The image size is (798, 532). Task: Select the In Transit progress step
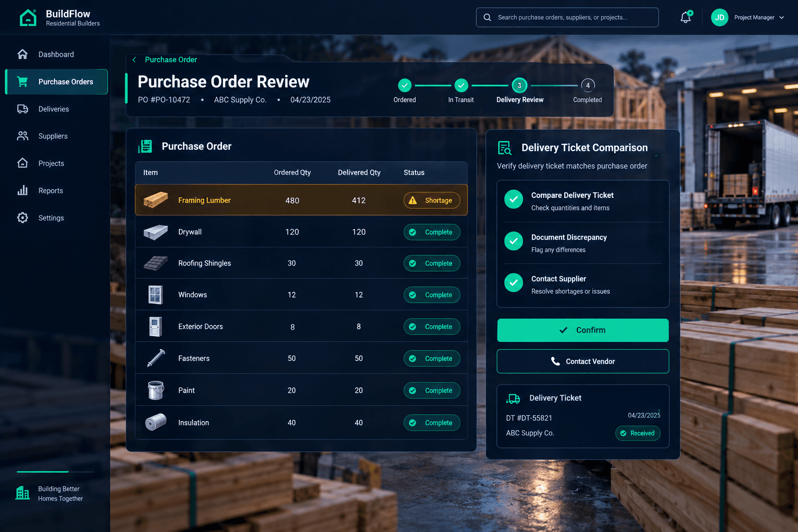(461, 85)
